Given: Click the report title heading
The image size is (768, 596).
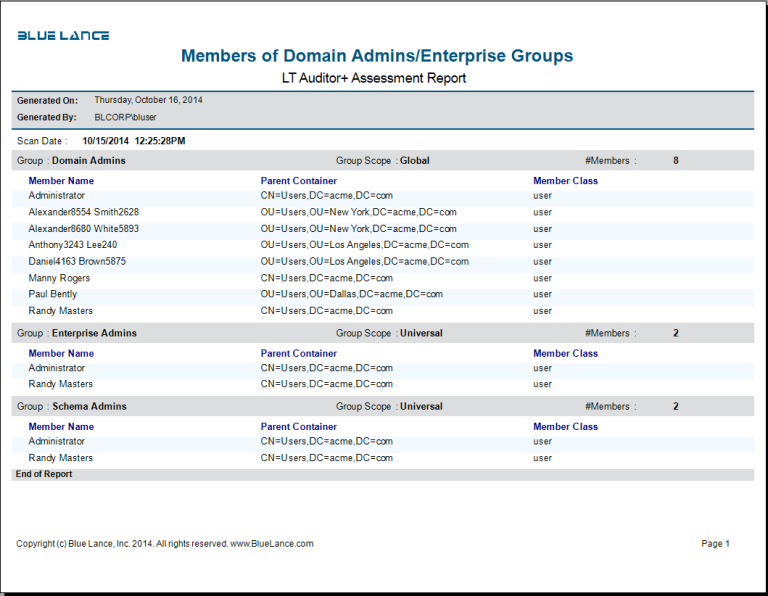Looking at the screenshot, I should [377, 56].
